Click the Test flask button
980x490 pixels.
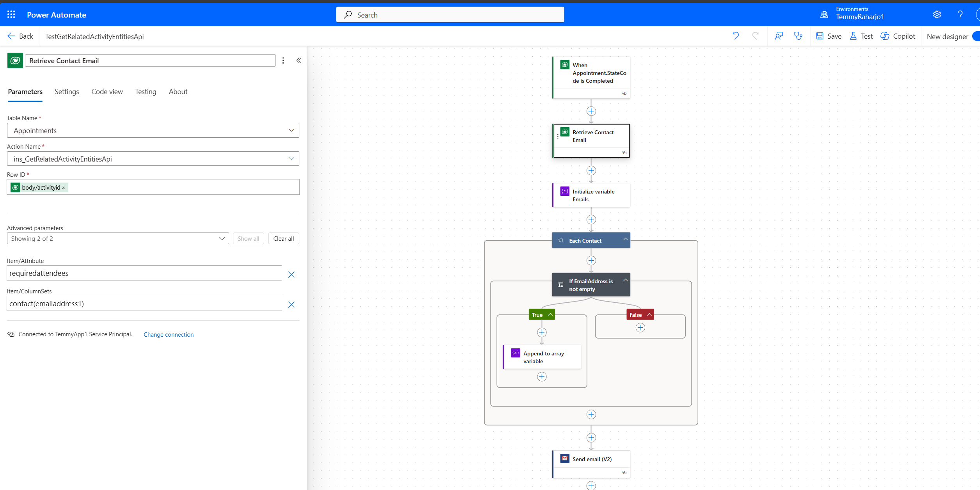tap(861, 36)
